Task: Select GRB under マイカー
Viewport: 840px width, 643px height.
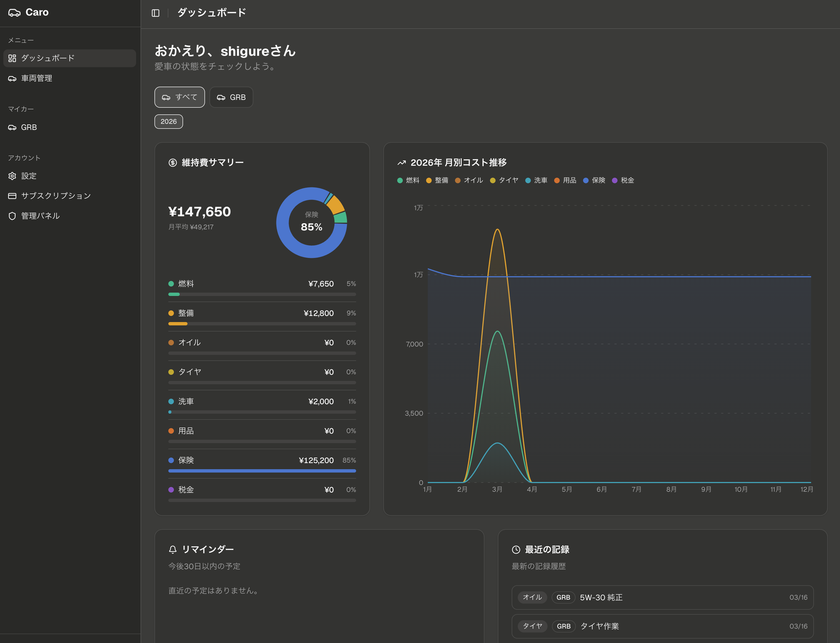Action: (x=70, y=127)
